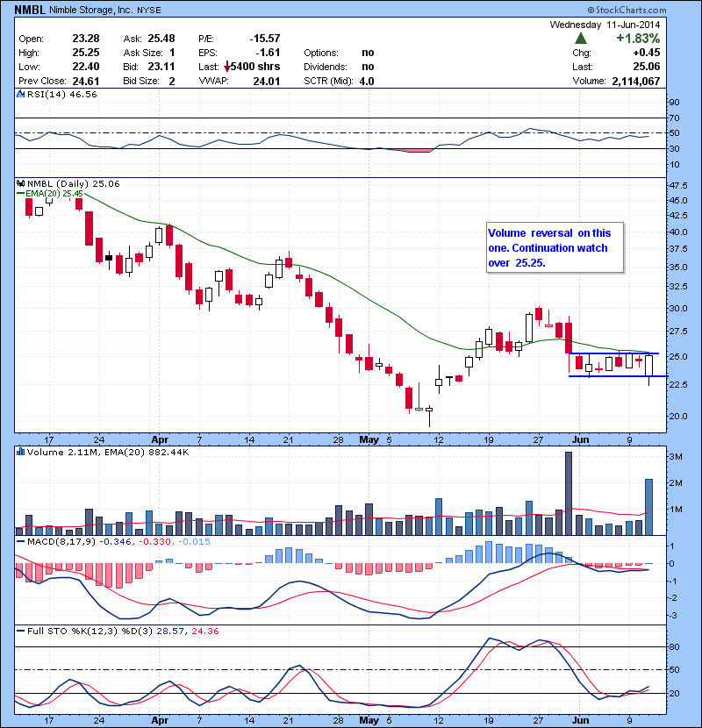This screenshot has width=702, height=728.
Task: Click the High value 25.25
Action: pos(86,53)
